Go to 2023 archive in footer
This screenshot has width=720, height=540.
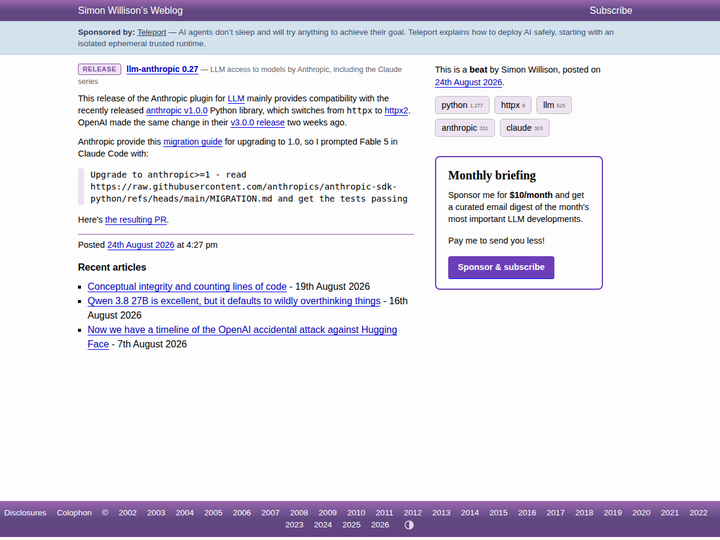(x=294, y=525)
